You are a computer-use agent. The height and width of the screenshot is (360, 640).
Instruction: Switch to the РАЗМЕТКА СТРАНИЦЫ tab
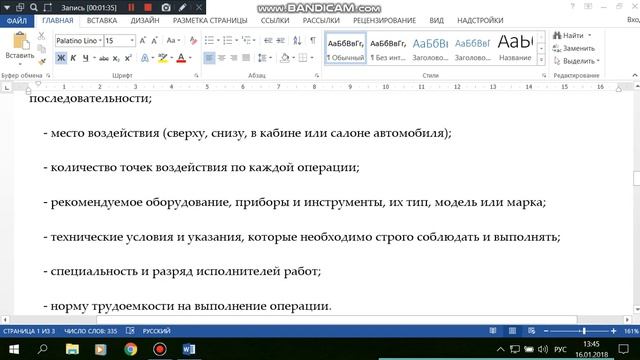(210, 20)
